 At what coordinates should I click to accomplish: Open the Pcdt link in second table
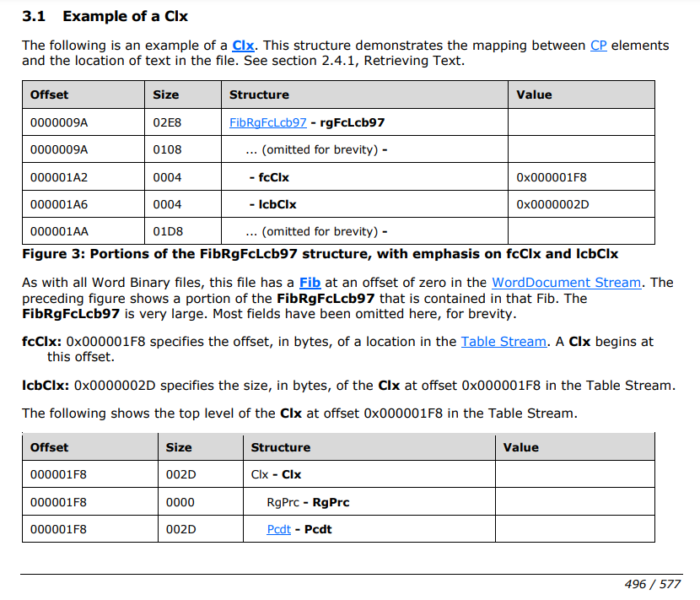tap(278, 529)
